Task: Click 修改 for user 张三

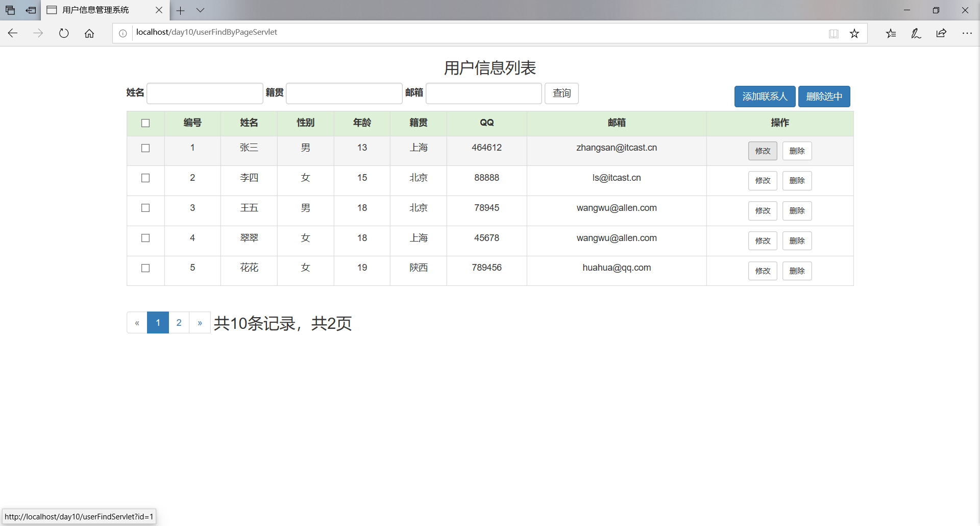Action: tap(763, 151)
